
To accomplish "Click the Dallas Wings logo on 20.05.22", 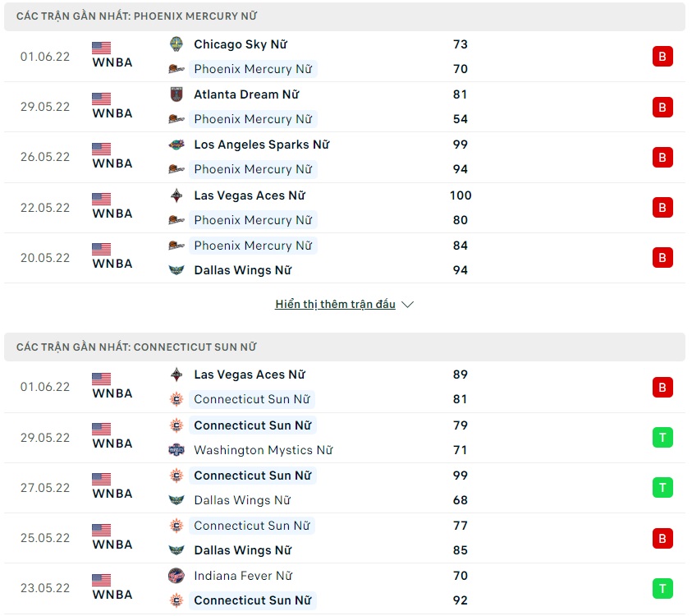I will (x=176, y=270).
